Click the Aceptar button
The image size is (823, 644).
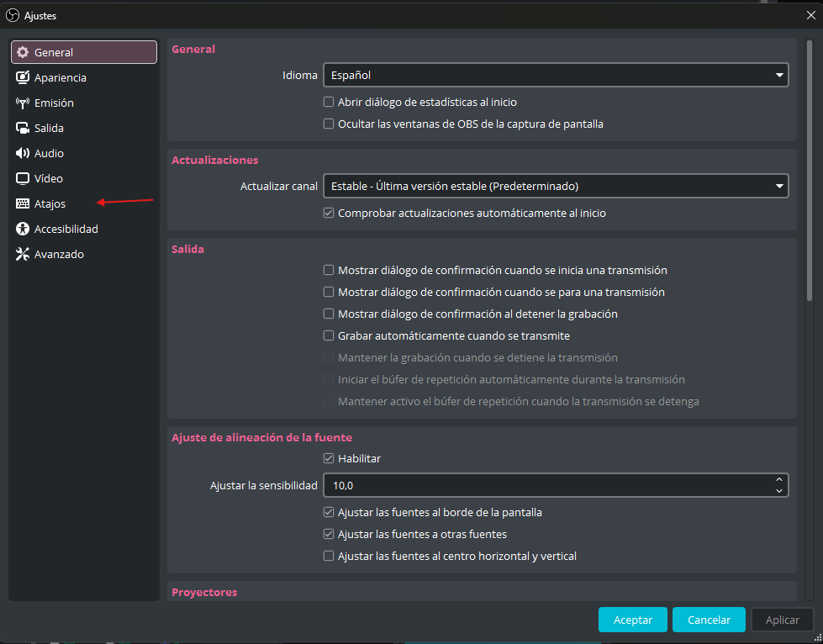(632, 620)
